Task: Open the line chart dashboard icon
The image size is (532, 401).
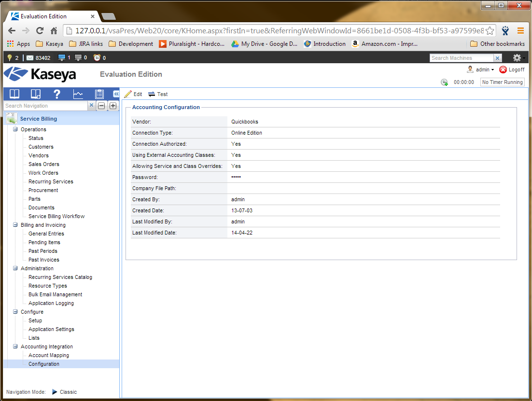Action: [78, 94]
